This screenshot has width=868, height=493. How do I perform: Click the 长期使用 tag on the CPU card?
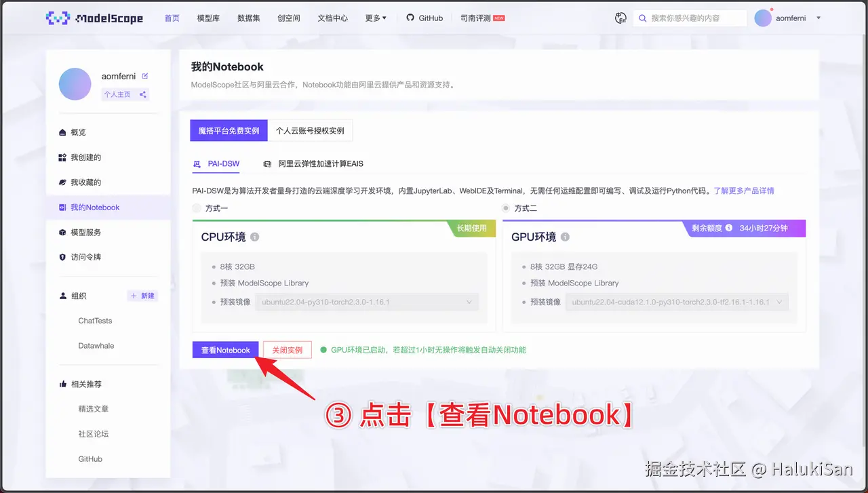pyautogui.click(x=472, y=229)
